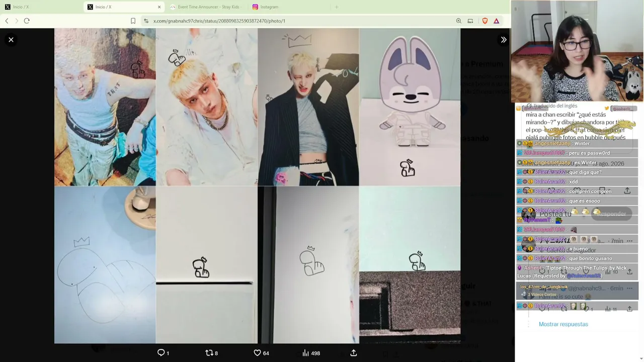The height and width of the screenshot is (362, 644).
Task: Open doodle image above gray carpet
Action: [x=410, y=265]
